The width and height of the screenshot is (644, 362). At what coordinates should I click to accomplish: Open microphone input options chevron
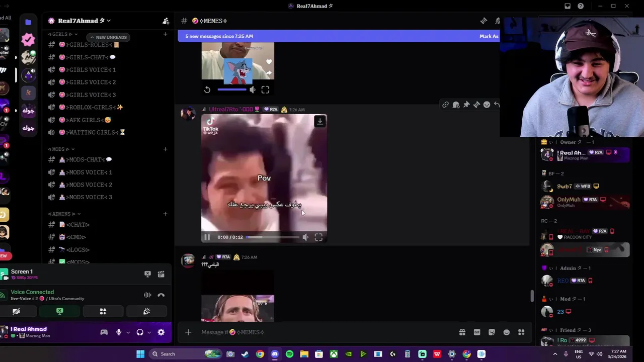click(128, 332)
